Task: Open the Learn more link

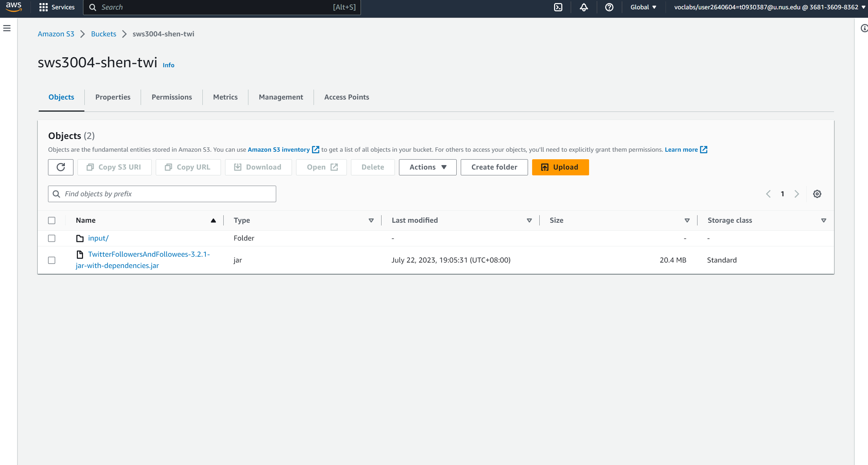Action: coord(681,150)
